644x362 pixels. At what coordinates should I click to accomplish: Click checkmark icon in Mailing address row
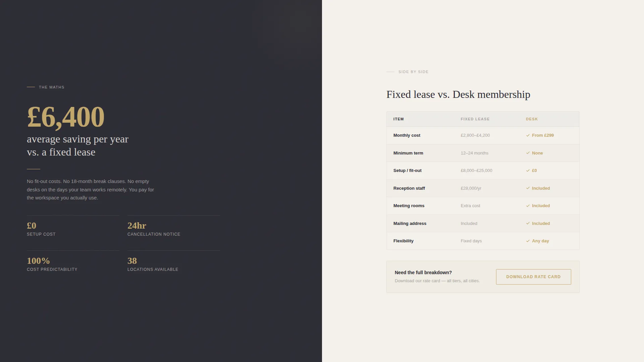point(528,224)
